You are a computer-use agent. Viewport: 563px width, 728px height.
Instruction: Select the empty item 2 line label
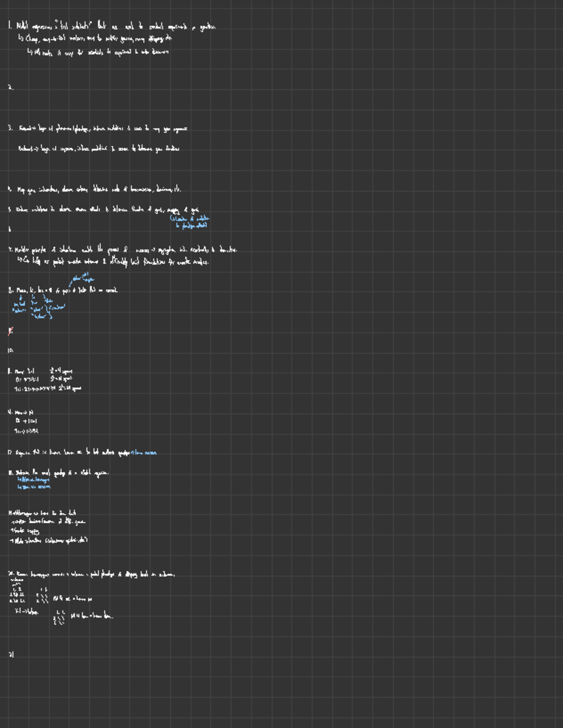point(10,86)
